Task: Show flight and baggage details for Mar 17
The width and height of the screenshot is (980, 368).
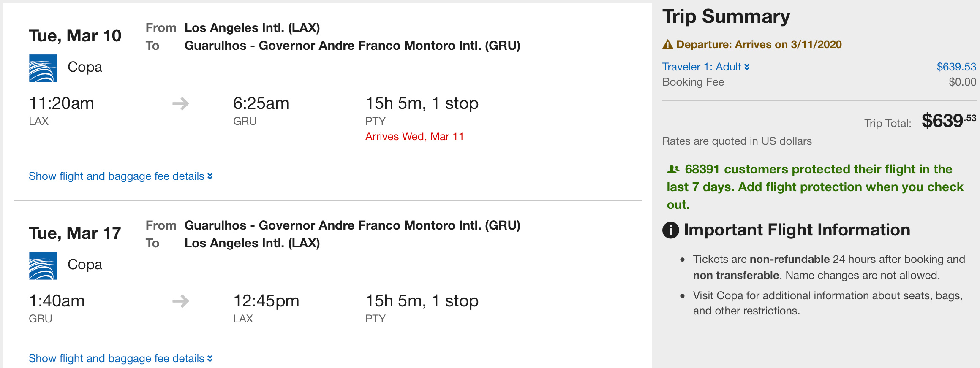Action: pyautogui.click(x=120, y=358)
